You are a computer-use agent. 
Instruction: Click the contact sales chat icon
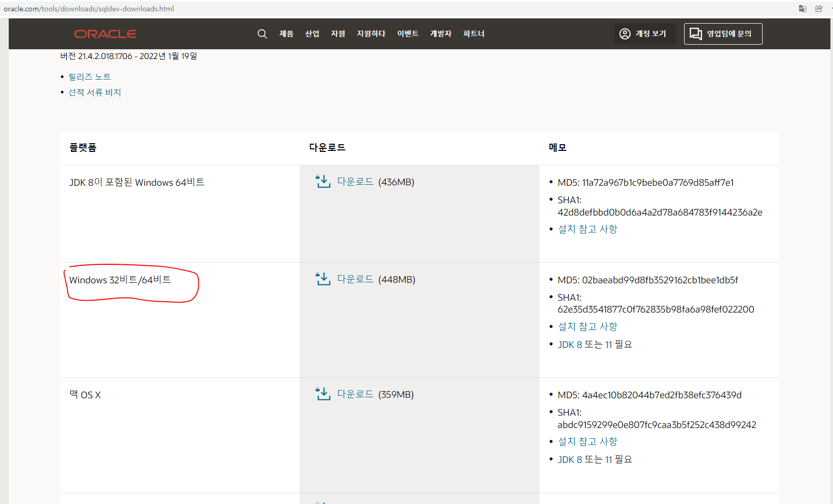click(x=696, y=34)
